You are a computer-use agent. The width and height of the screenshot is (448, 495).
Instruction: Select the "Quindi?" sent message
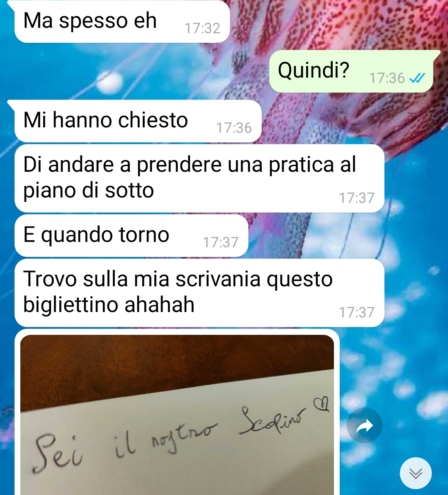point(351,71)
